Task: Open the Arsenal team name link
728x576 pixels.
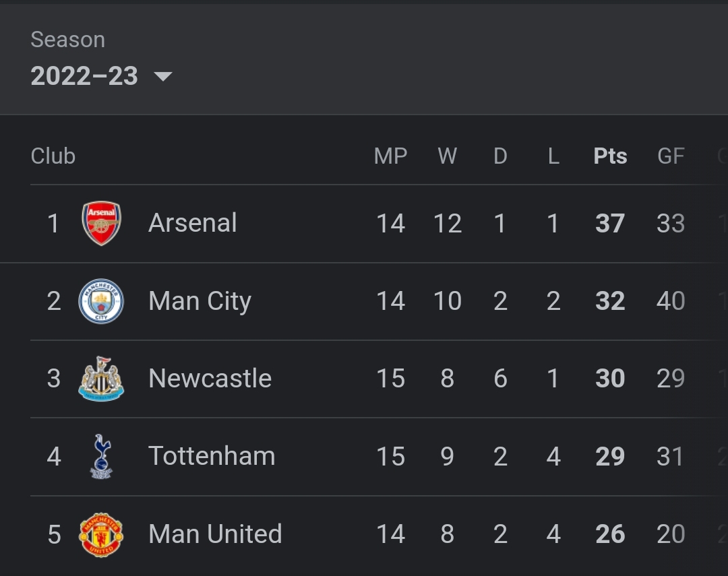Action: pyautogui.click(x=193, y=223)
